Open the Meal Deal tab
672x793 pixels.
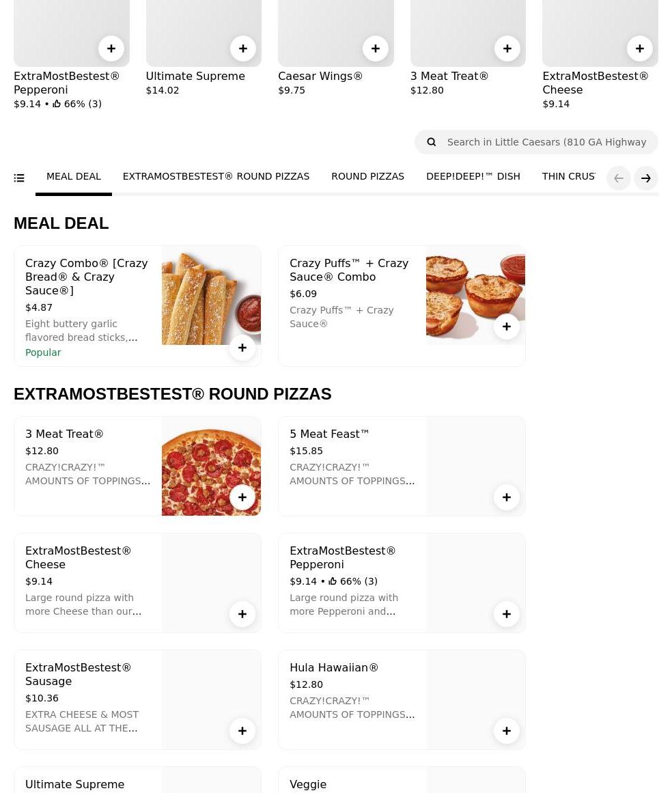pyautogui.click(x=74, y=176)
